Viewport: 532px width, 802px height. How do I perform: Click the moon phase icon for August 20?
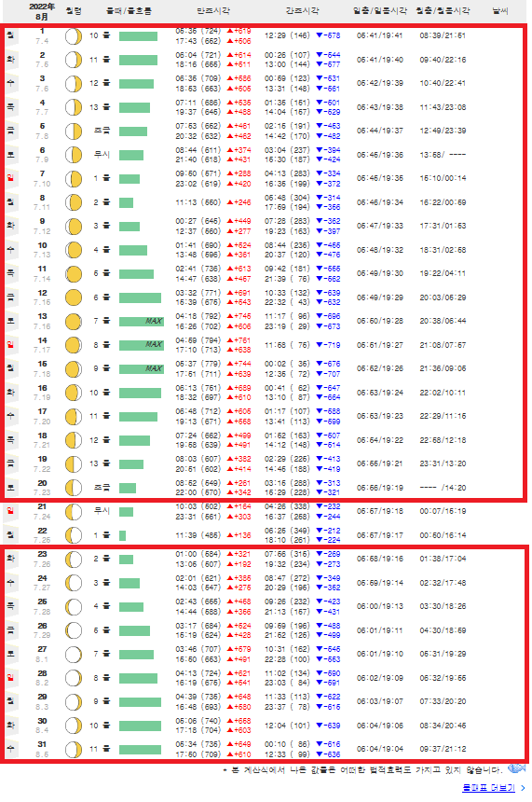74,488
